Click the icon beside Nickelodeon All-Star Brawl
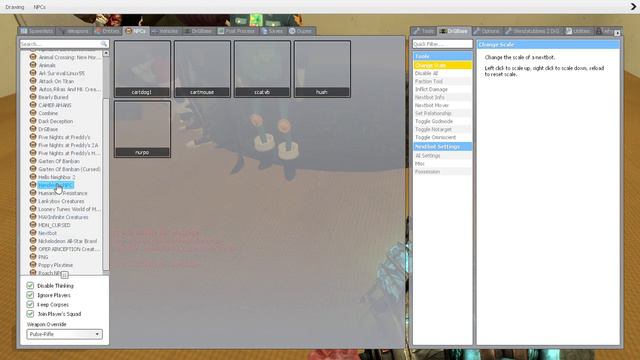This screenshot has width=640, height=360. click(33, 241)
